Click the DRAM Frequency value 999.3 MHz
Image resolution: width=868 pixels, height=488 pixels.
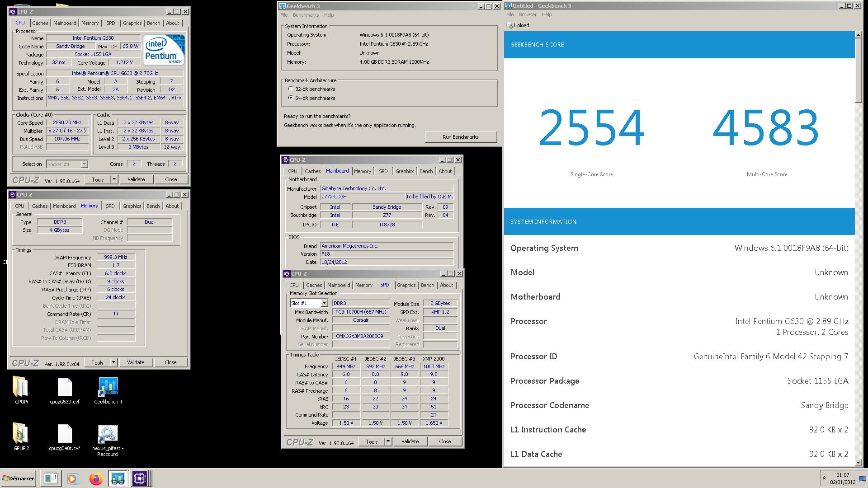(116, 257)
